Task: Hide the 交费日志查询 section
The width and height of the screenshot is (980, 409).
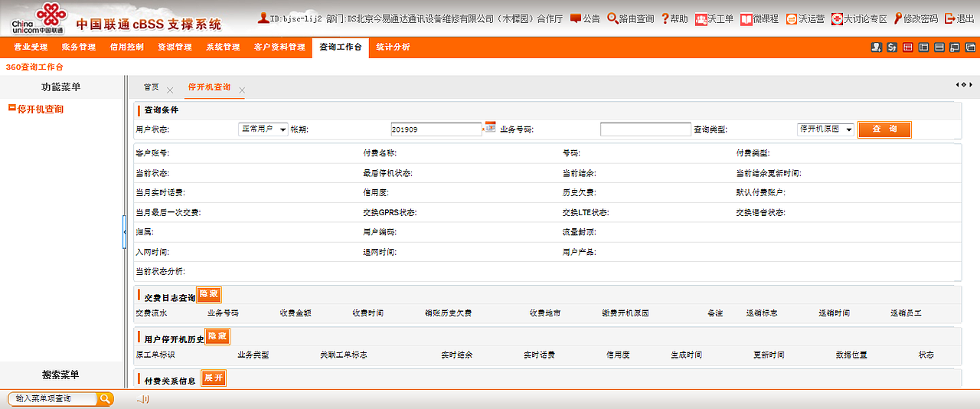Action: point(209,294)
